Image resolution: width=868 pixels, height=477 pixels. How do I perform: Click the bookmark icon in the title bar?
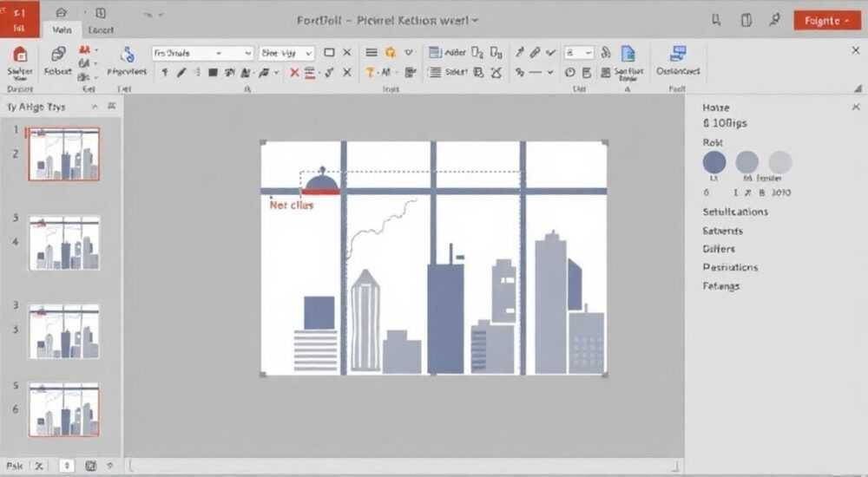point(716,21)
